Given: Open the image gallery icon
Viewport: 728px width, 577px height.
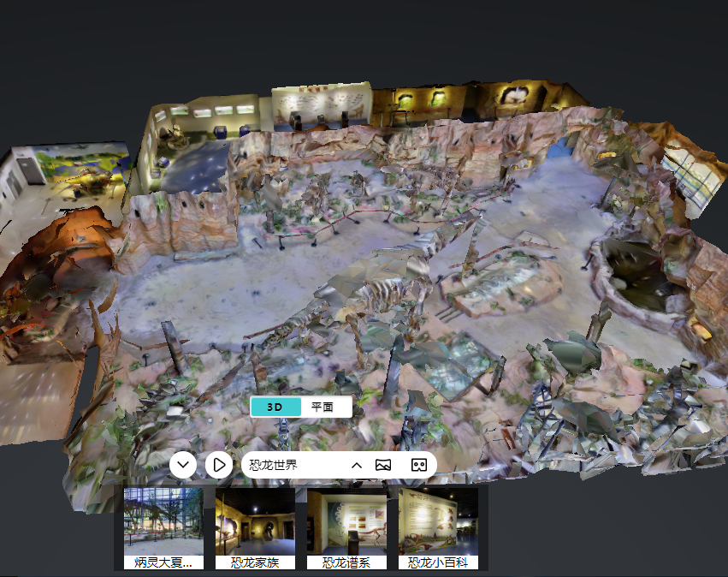Looking at the screenshot, I should [x=383, y=465].
